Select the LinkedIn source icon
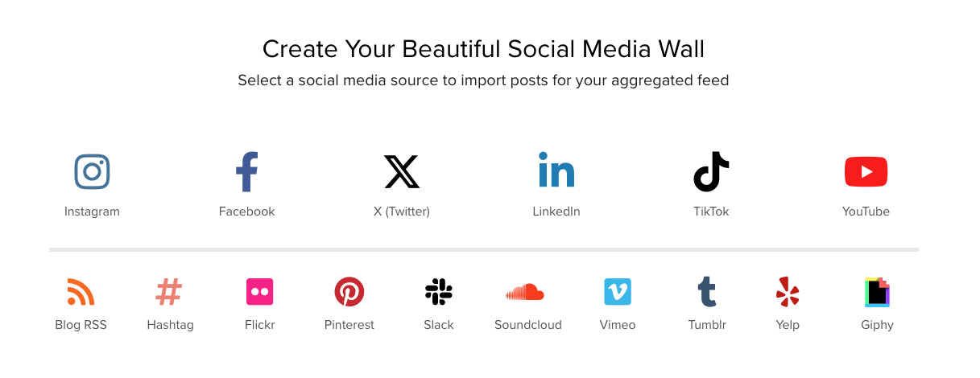The image size is (980, 378). coord(556,170)
